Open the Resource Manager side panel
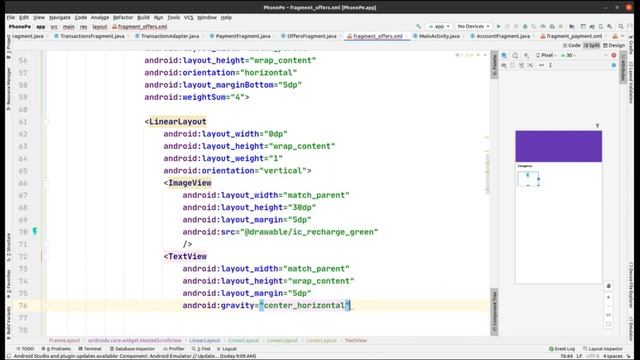Image resolution: width=640 pixels, height=360 pixels. tap(9, 89)
